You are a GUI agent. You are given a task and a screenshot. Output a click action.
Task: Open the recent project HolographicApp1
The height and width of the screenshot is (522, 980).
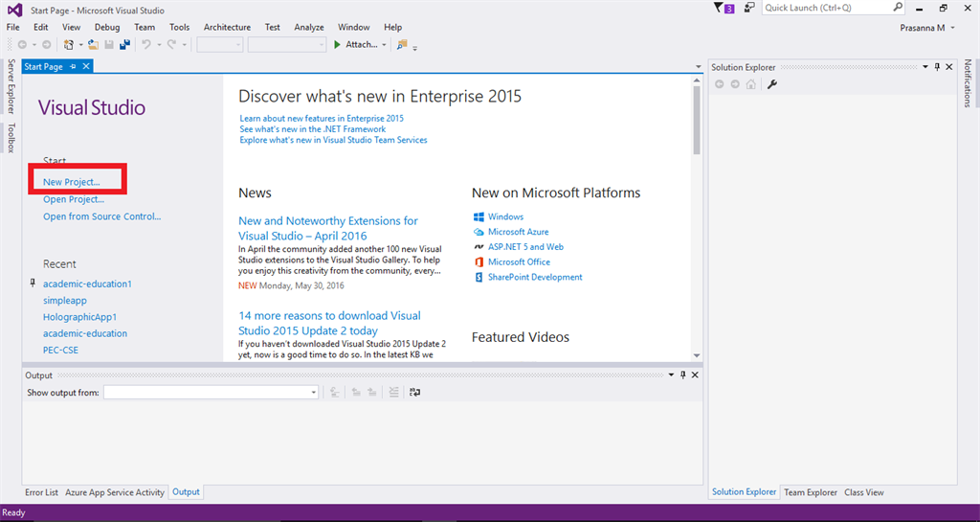point(79,317)
